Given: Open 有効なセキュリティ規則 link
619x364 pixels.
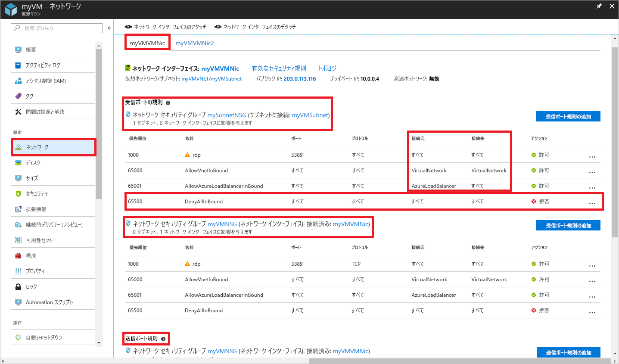Looking at the screenshot, I should point(279,68).
